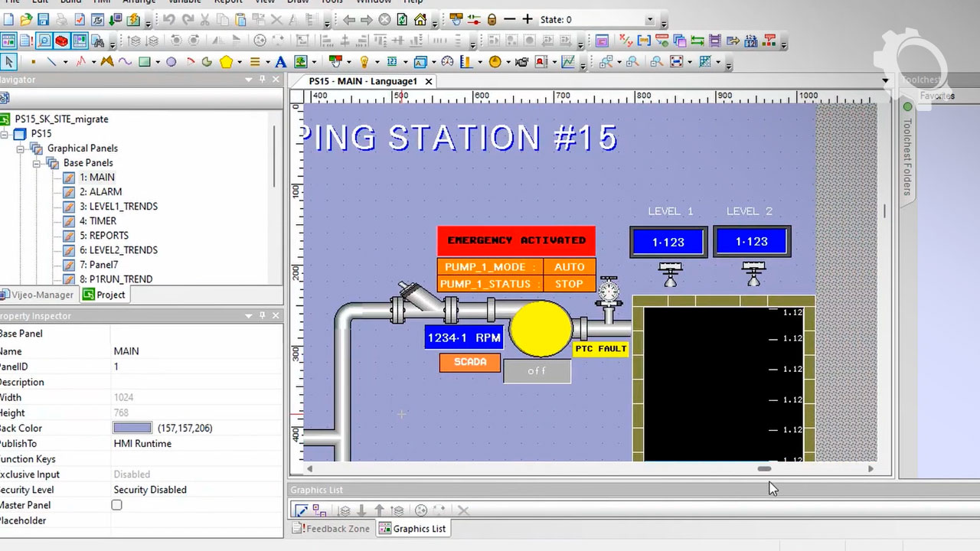Click the plus zoom-in button
Image resolution: width=980 pixels, height=551 pixels.
pos(528,19)
